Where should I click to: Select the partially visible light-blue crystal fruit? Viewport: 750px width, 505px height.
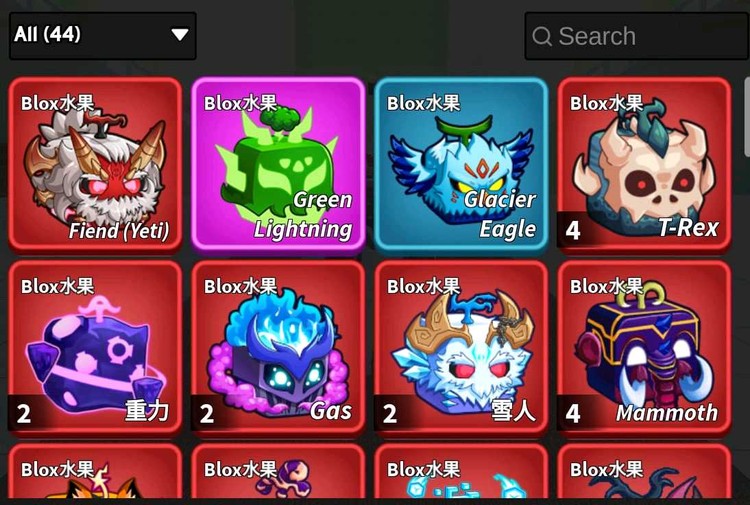point(461,471)
